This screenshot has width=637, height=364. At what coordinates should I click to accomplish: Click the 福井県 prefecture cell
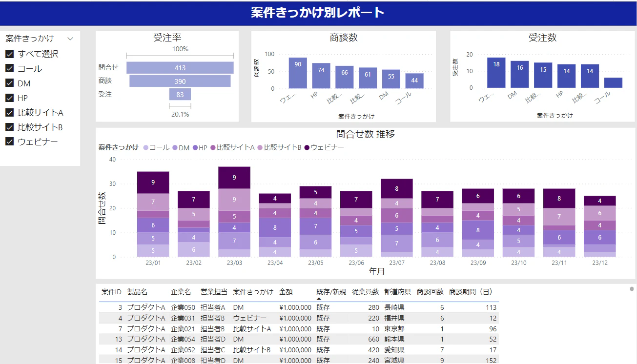(394, 318)
